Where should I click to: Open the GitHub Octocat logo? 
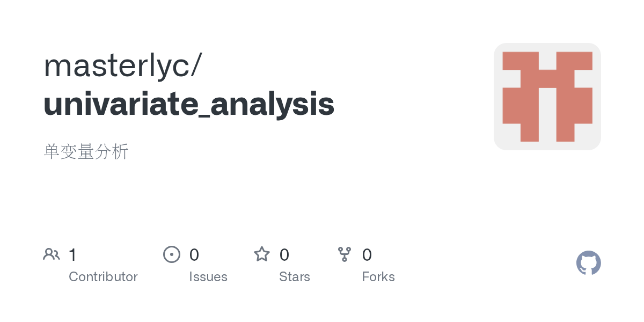tap(589, 263)
